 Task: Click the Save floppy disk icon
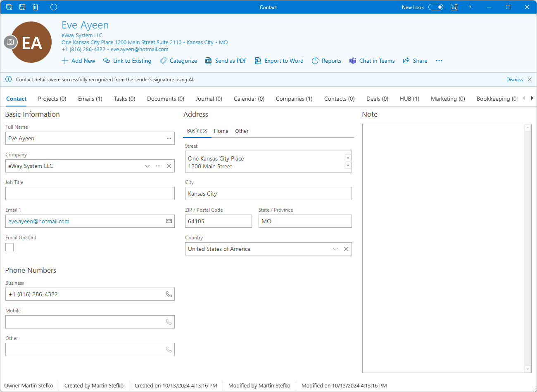point(22,7)
